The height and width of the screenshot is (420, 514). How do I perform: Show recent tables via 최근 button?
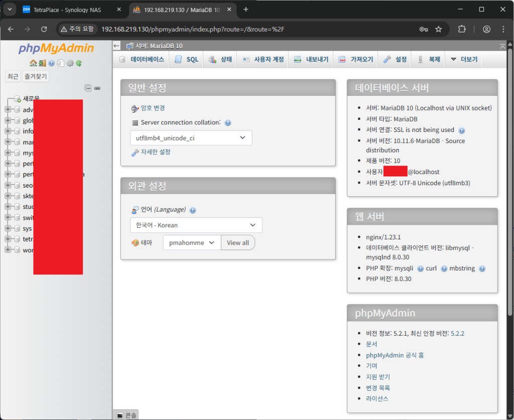click(13, 76)
